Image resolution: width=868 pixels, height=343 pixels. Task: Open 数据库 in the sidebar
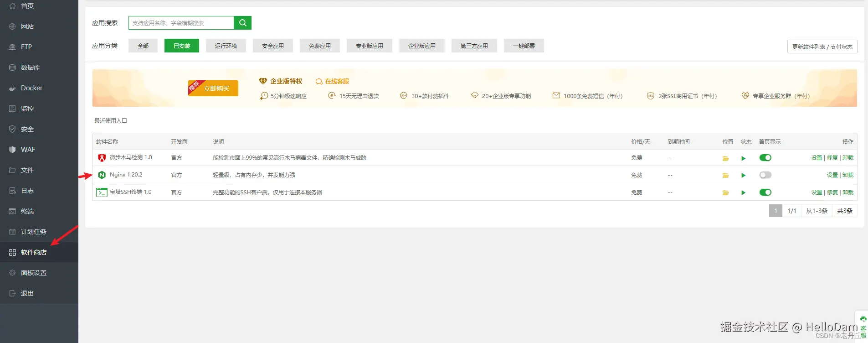point(39,68)
